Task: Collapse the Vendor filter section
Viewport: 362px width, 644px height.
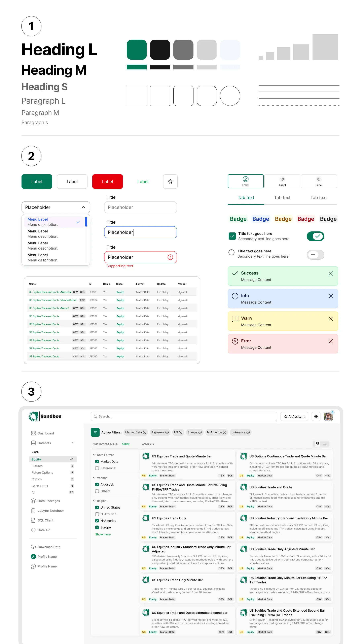Action: click(95, 478)
